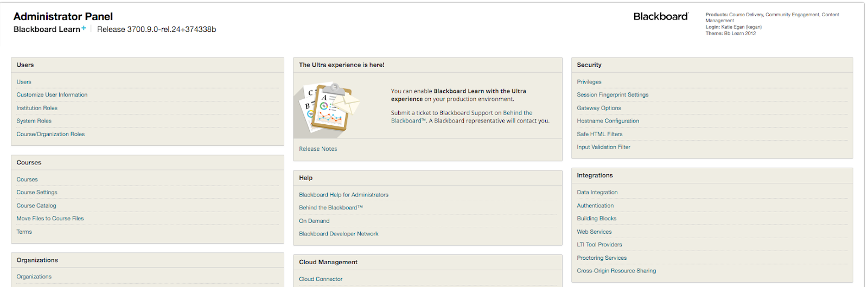Open Behind the Blackboard link in Help panel
Image resolution: width=868 pixels, height=287 pixels.
331,208
